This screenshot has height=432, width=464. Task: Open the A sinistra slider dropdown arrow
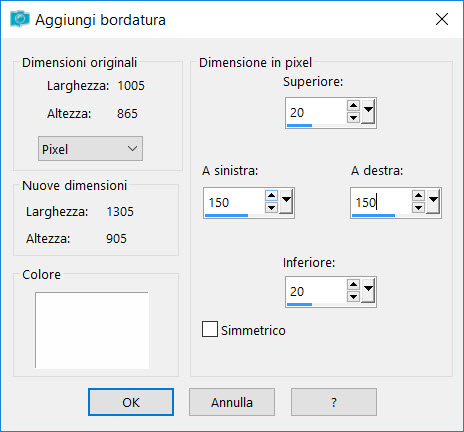pos(286,201)
